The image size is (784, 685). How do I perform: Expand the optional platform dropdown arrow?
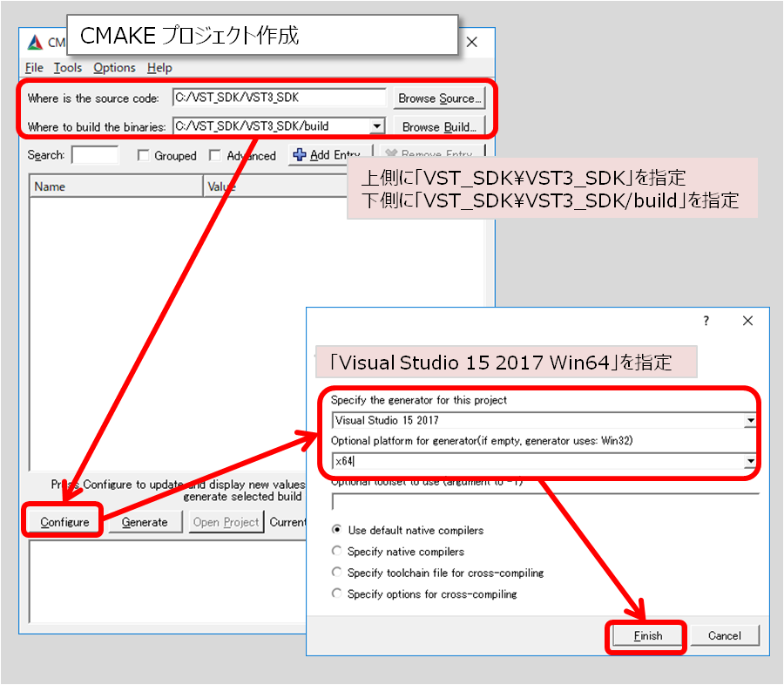750,461
